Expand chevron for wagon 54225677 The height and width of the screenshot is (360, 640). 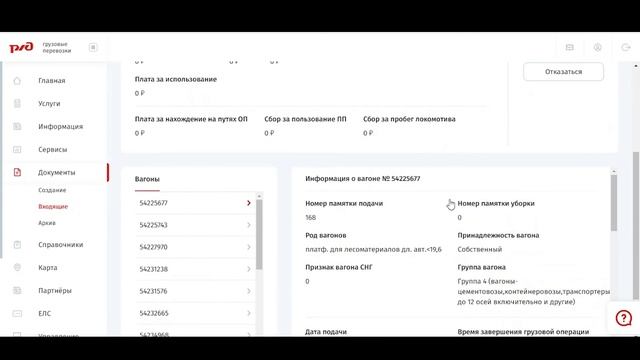point(249,203)
